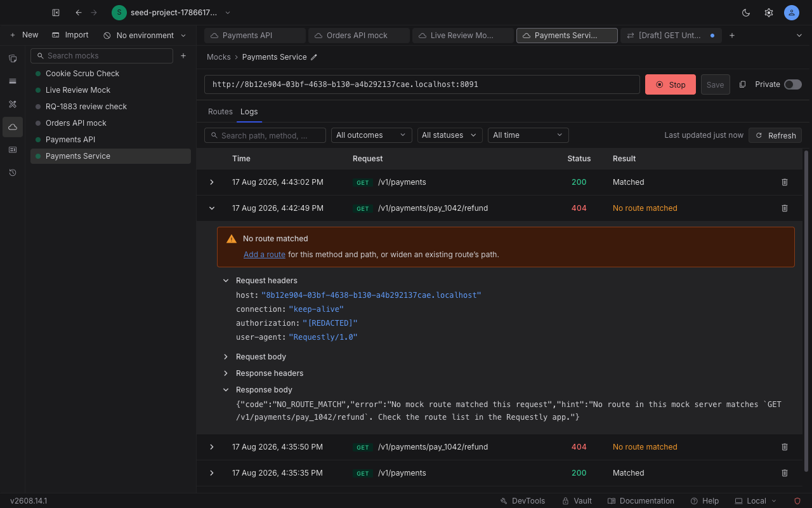812x508 pixels.
Task: Open Help from the status bar
Action: (x=704, y=501)
